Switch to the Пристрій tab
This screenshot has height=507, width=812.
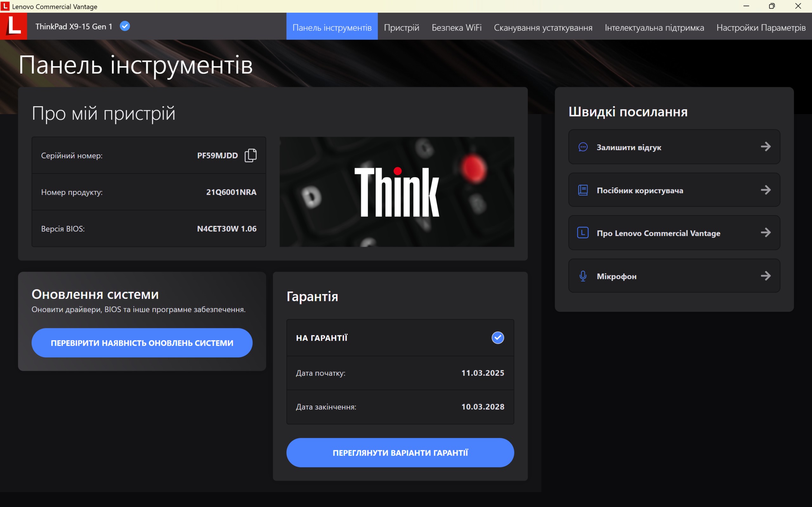(401, 28)
